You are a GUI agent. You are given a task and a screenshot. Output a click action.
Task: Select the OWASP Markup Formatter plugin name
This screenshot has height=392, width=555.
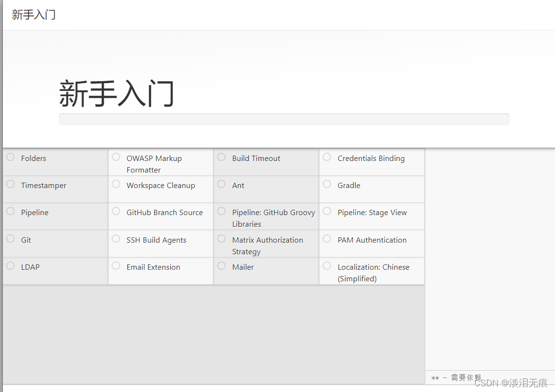pyautogui.click(x=154, y=164)
